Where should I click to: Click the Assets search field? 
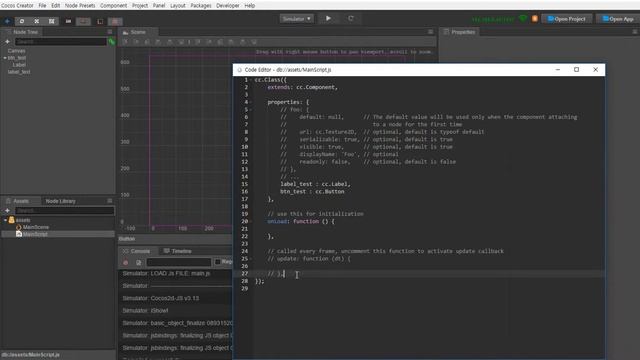point(65,211)
